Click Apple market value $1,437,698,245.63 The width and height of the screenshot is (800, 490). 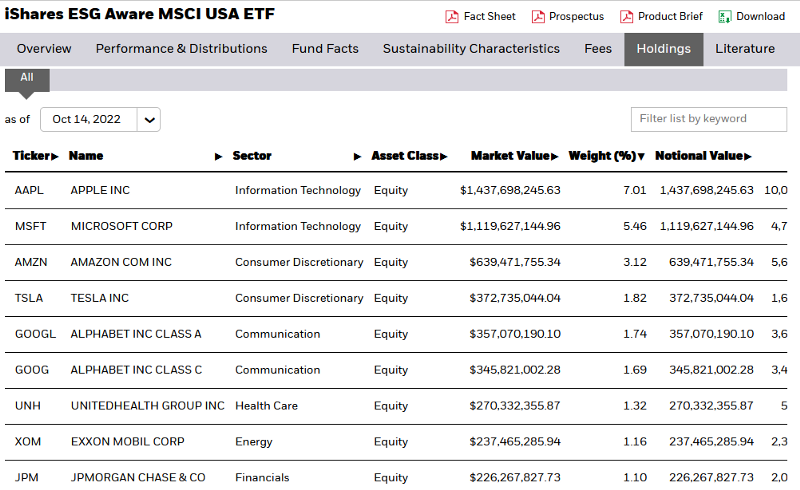click(x=510, y=190)
